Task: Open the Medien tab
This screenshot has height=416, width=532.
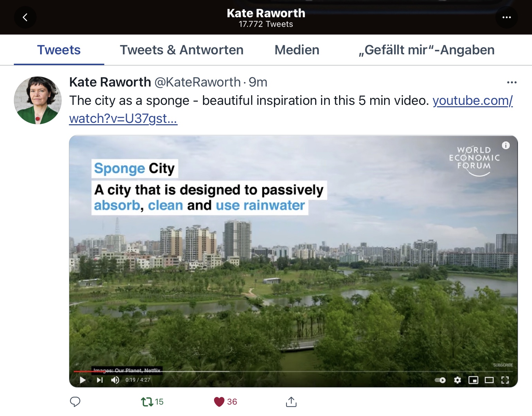Action: click(x=297, y=50)
